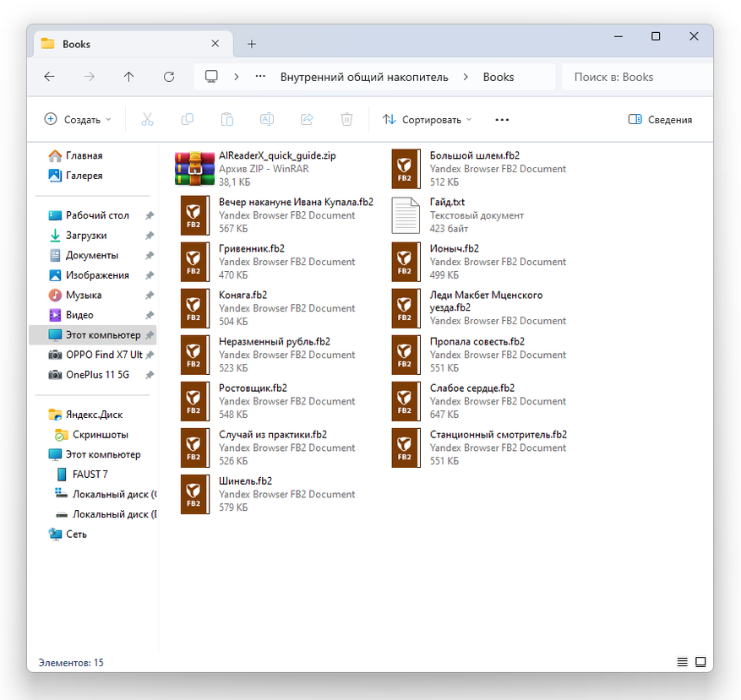Click Books breadcrumb in address bar
The height and width of the screenshot is (700, 741).
(x=499, y=77)
